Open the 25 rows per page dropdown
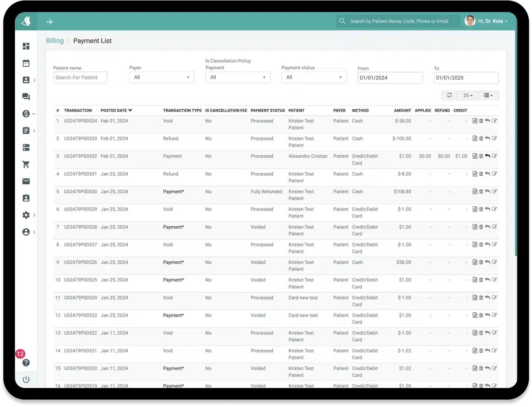Screen dimensions: 532x407 click(468, 96)
